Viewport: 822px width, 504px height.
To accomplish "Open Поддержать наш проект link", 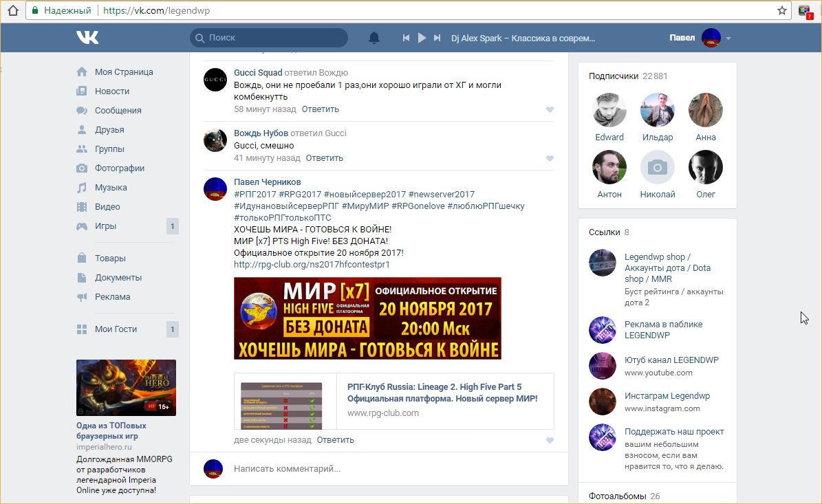I will [674, 432].
